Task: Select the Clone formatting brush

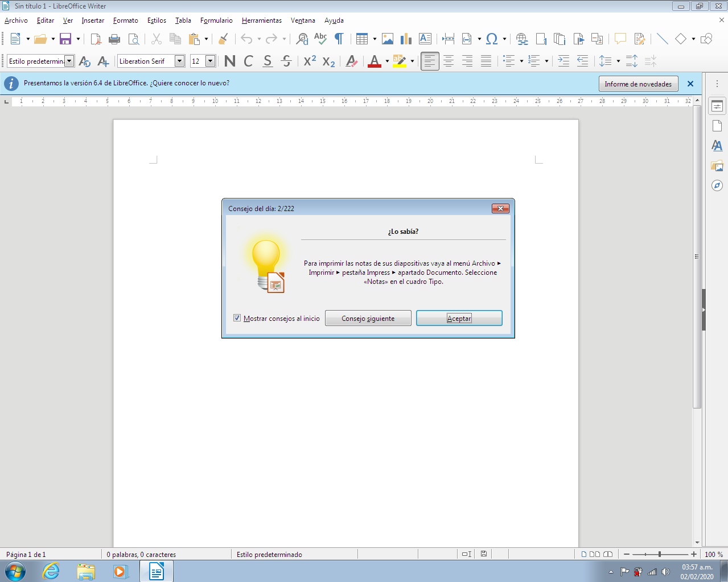Action: click(224, 39)
